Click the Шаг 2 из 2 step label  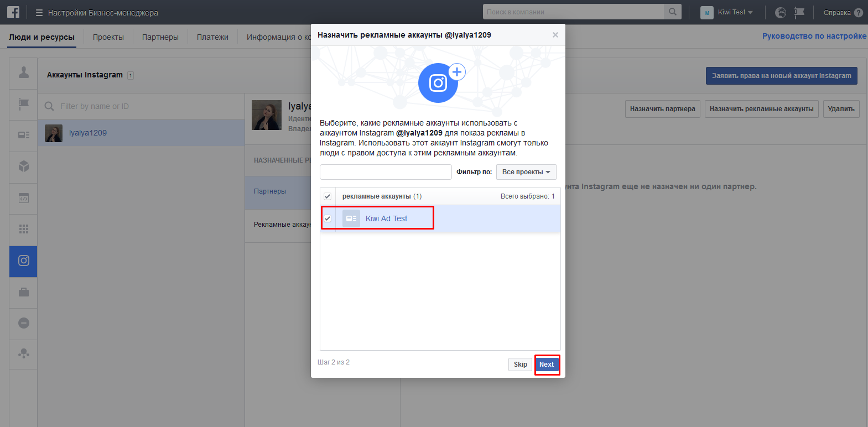pyautogui.click(x=334, y=362)
